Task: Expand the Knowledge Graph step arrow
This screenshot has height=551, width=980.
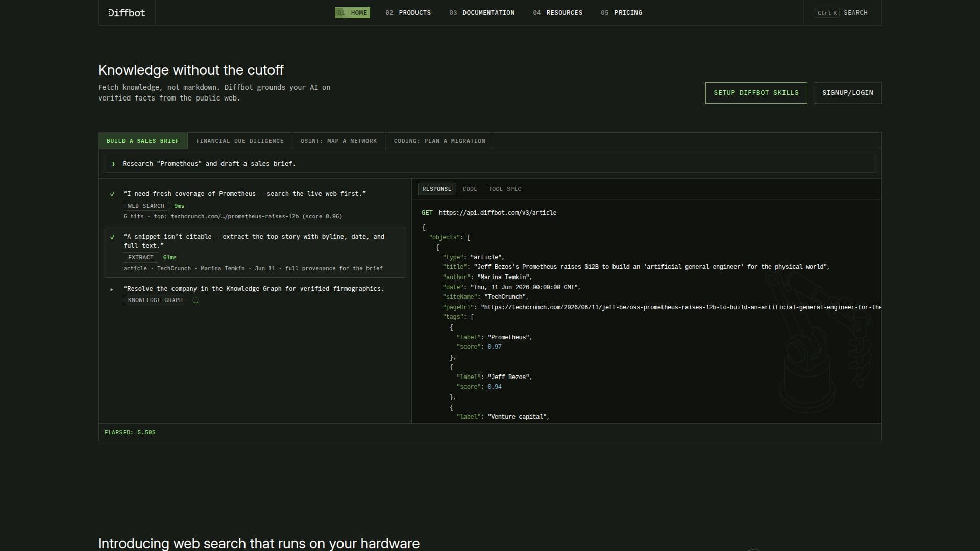Action: pos(112,289)
